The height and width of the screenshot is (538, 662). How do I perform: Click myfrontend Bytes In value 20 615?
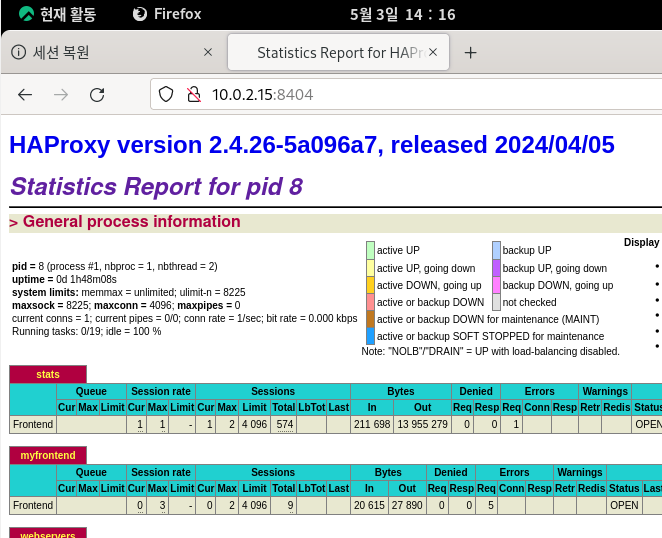pyautogui.click(x=369, y=505)
